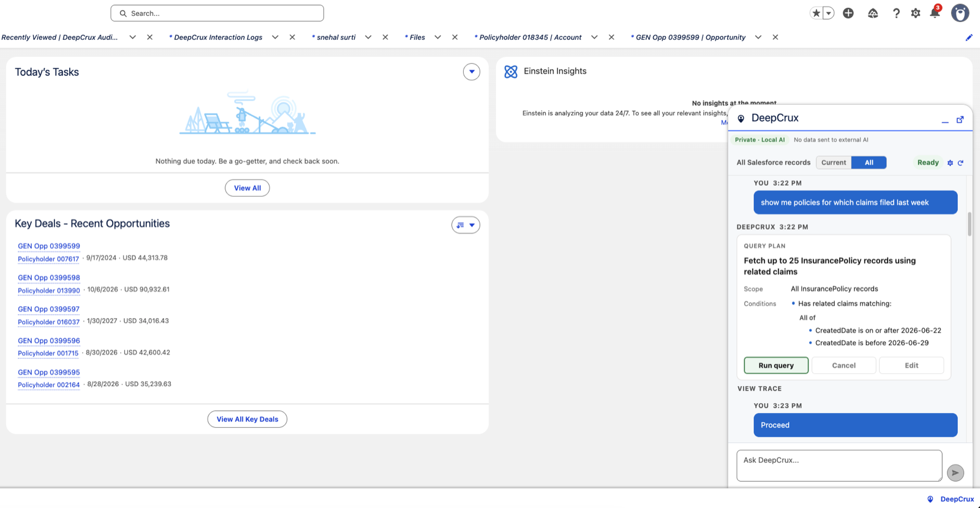The width and height of the screenshot is (980, 508).
Task: Click the Run query button
Action: (x=776, y=365)
